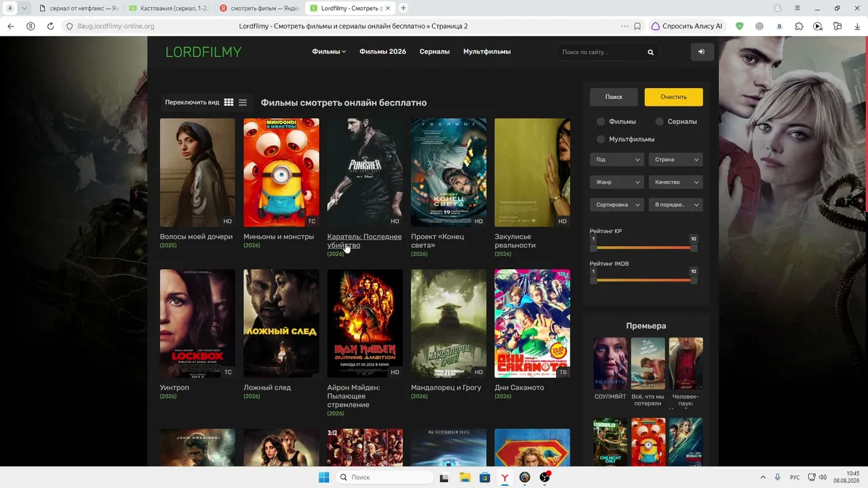868x488 pixels.
Task: Open Фильмы 2026 menu item
Action: coord(382,52)
